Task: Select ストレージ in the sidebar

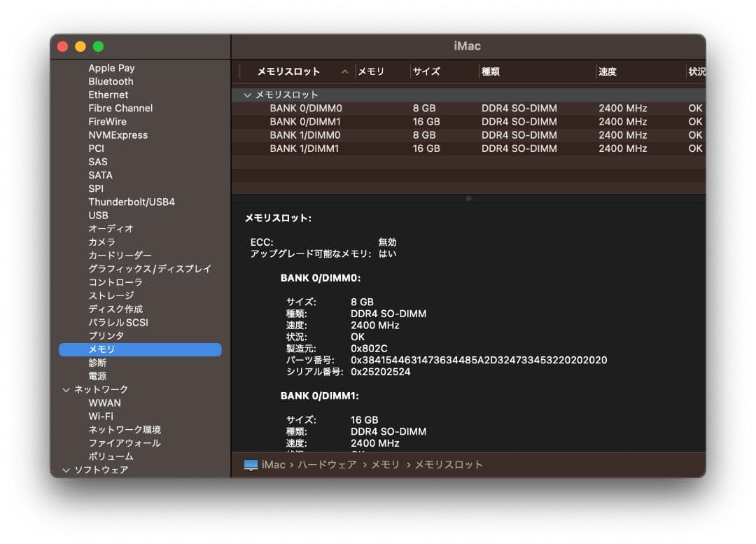Action: pyautogui.click(x=111, y=295)
